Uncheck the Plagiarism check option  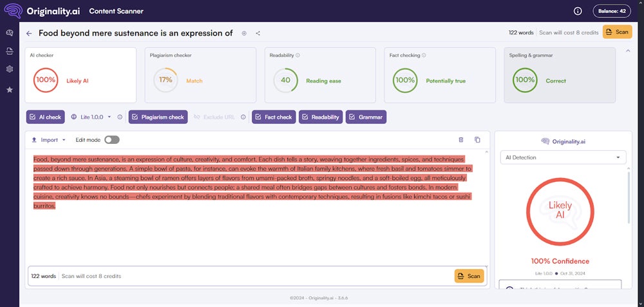coord(158,117)
